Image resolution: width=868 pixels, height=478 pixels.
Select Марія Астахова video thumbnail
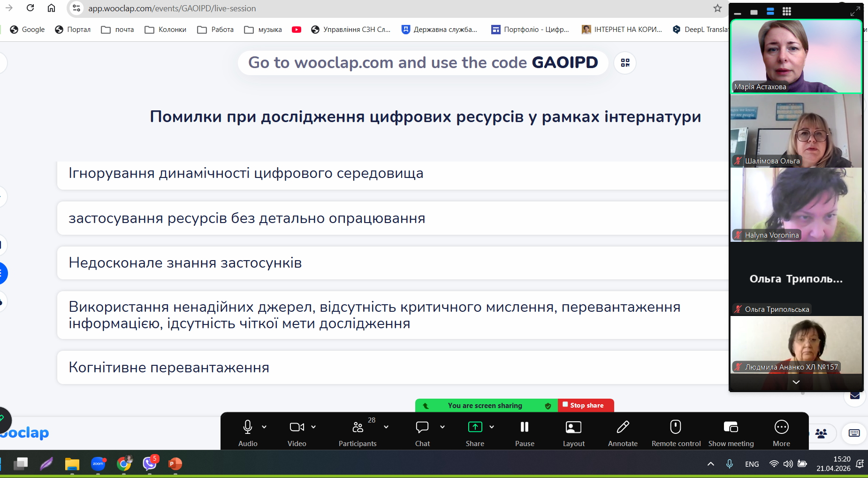tap(796, 56)
